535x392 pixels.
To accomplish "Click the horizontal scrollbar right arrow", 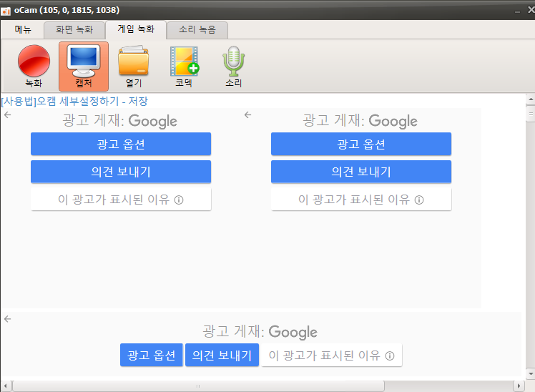I will pyautogui.click(x=519, y=386).
